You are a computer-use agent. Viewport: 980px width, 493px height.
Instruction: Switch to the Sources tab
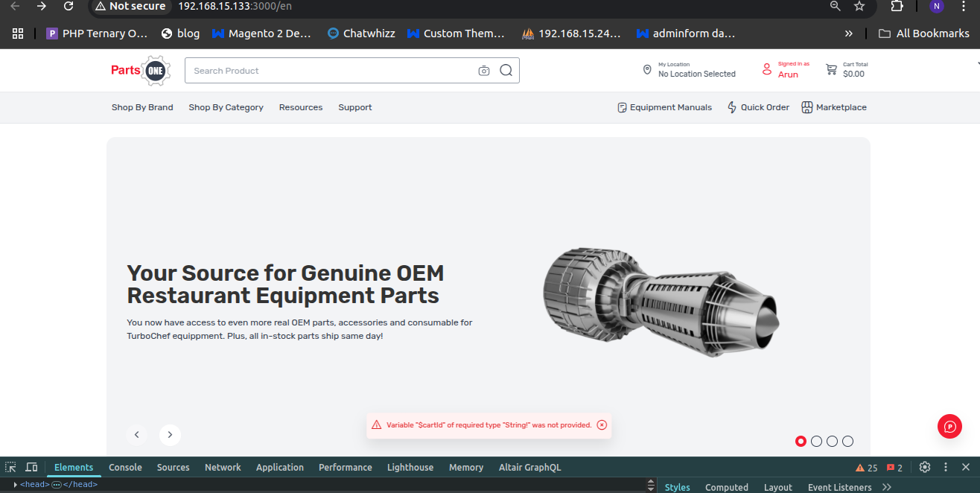tap(173, 467)
